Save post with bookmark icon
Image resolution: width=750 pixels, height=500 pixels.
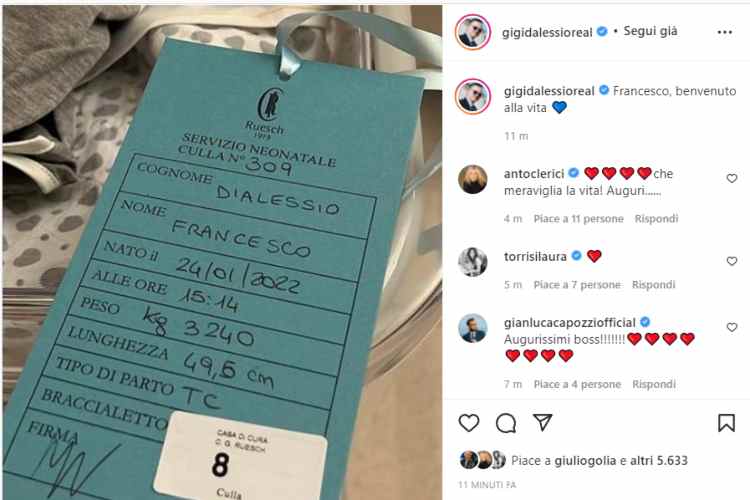pos(726,423)
